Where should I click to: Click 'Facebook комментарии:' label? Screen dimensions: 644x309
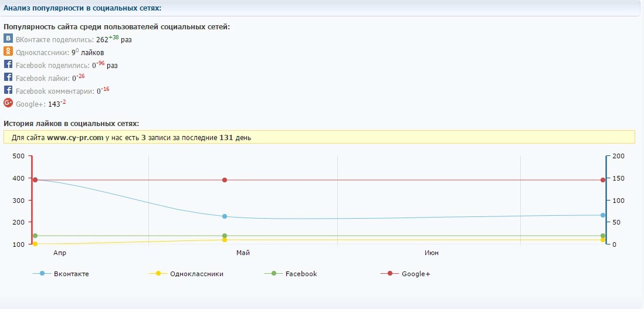pyautogui.click(x=56, y=91)
